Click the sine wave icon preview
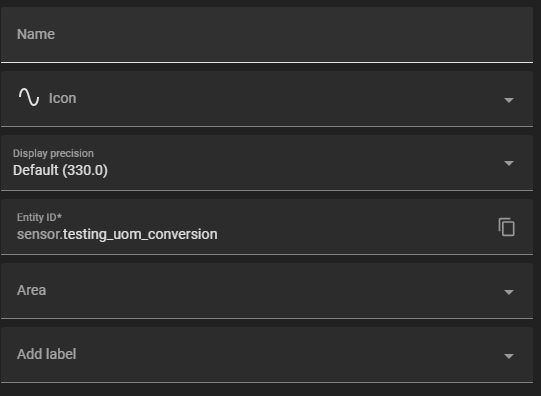The height and width of the screenshot is (396, 541). 29,97
